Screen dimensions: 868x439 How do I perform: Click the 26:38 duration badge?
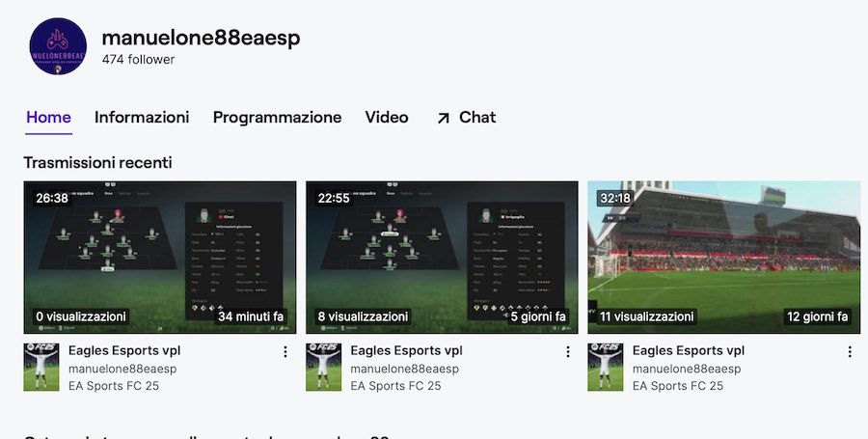52,198
